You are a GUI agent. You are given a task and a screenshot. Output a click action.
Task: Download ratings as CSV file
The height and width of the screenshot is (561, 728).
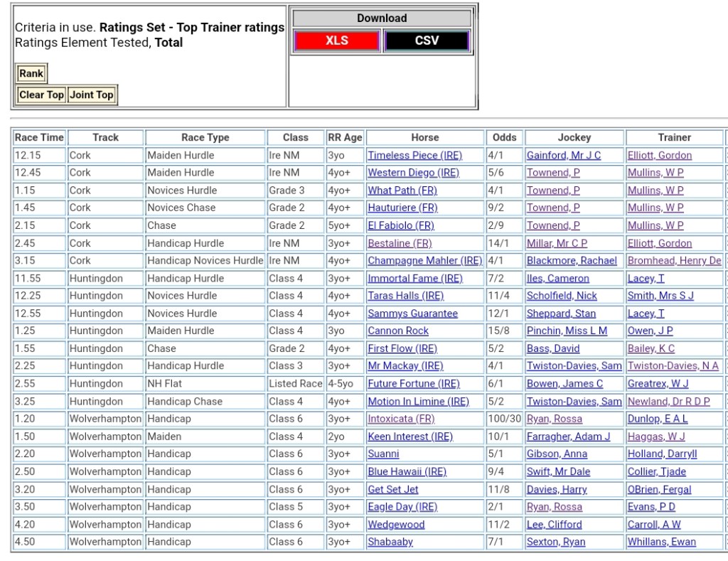427,41
